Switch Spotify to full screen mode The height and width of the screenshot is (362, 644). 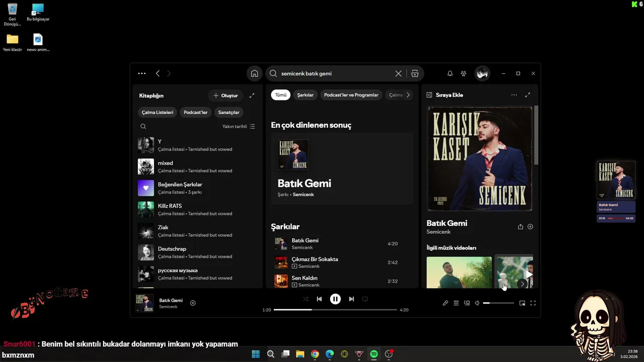point(533,303)
